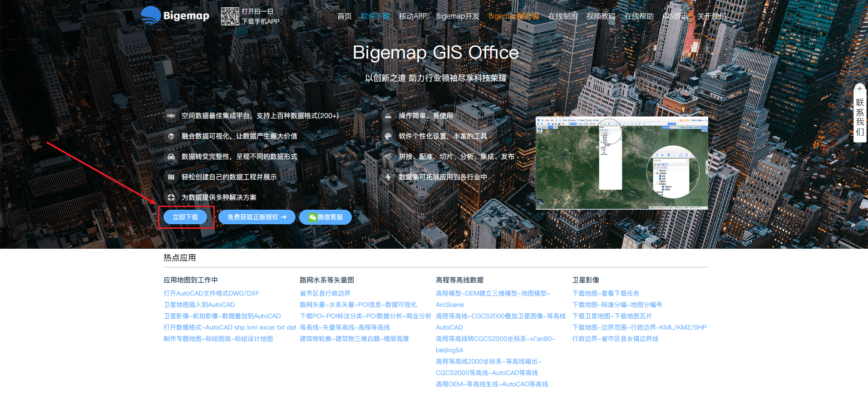
Task: Click the text 轻松创建自己的数据工程并展示
Action: pos(229,177)
